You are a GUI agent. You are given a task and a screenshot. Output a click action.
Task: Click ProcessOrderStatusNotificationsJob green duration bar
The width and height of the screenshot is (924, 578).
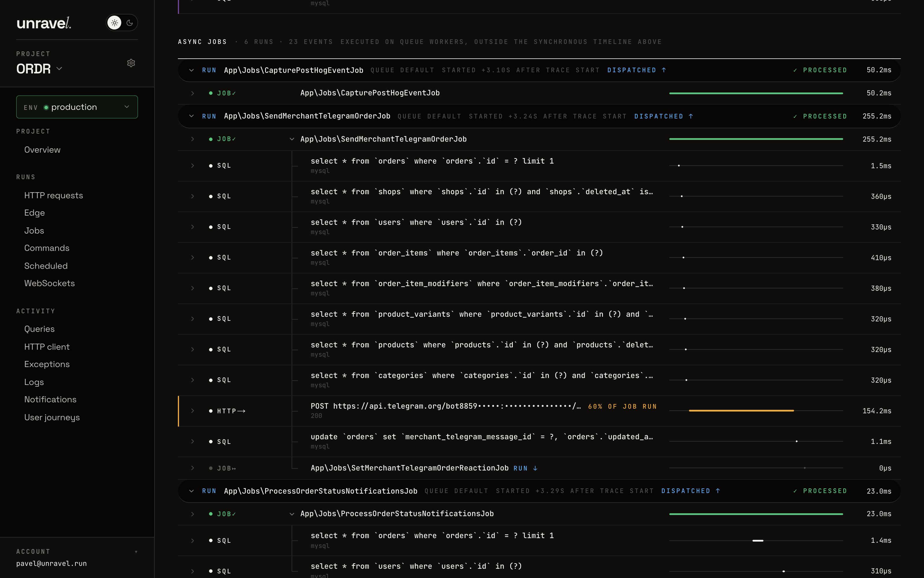pos(756,514)
